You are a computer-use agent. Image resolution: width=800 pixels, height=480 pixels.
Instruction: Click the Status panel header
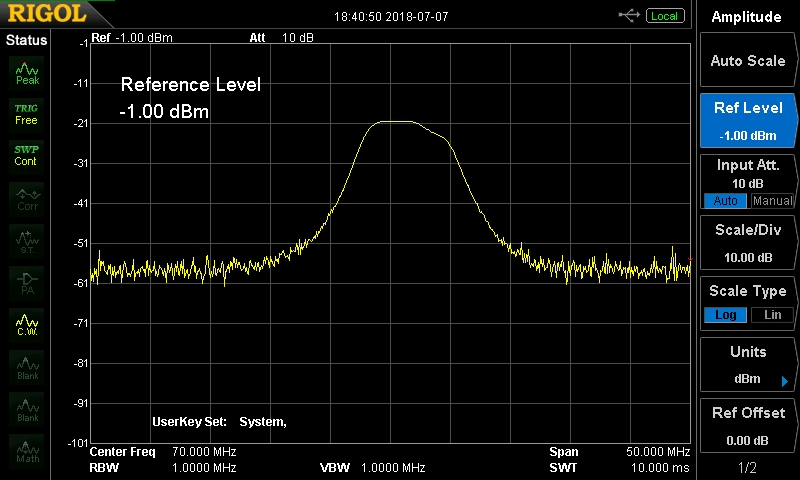(x=26, y=40)
